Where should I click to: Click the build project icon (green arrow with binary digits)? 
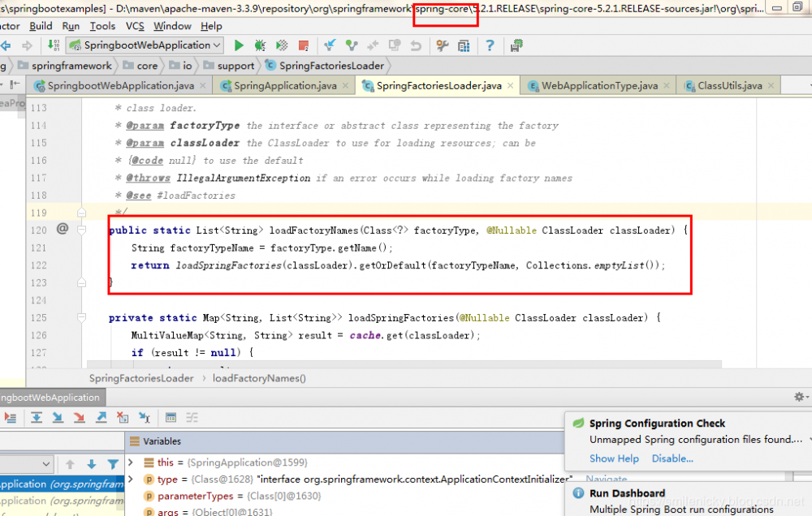point(54,45)
